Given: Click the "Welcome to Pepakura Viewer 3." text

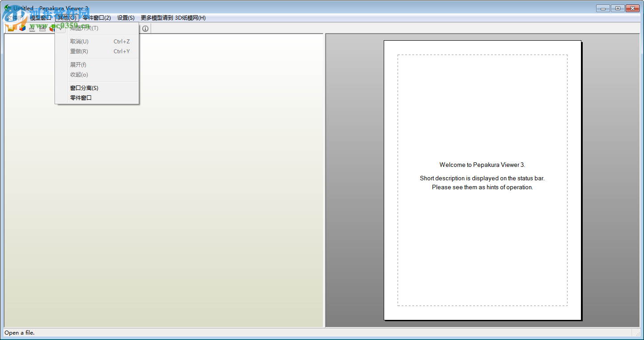Looking at the screenshot, I should tap(482, 165).
